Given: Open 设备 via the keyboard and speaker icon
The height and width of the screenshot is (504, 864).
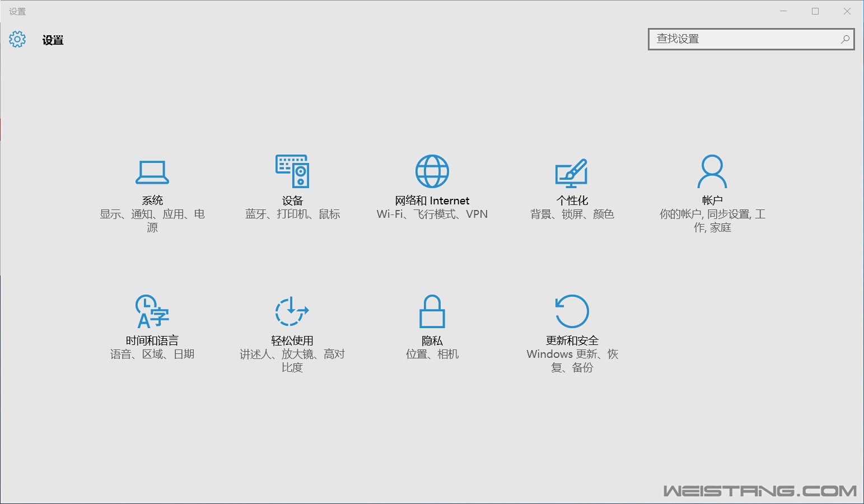Looking at the screenshot, I should (292, 171).
